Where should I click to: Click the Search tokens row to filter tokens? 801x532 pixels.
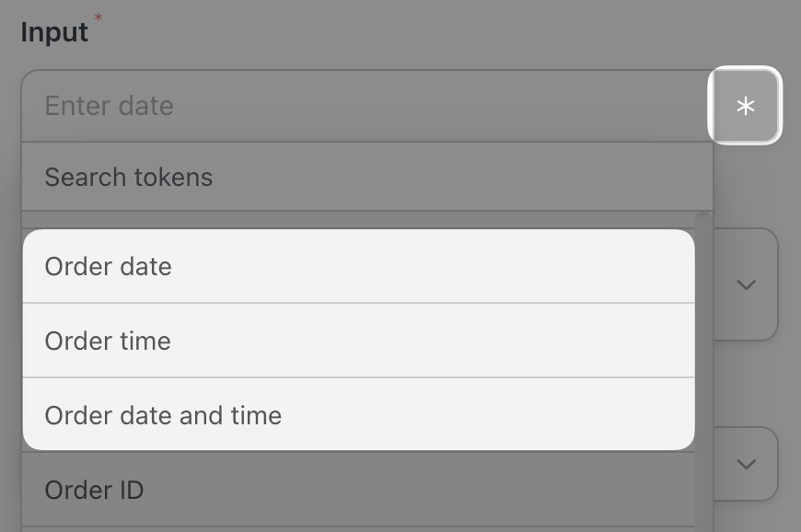[276, 176]
